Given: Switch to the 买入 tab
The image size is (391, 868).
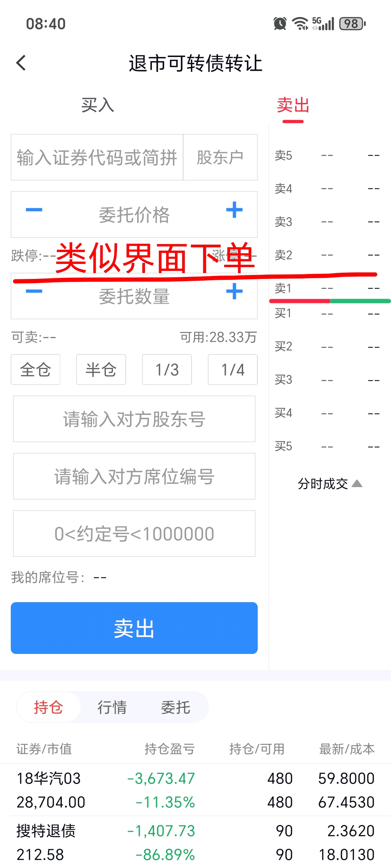Looking at the screenshot, I should [x=98, y=105].
